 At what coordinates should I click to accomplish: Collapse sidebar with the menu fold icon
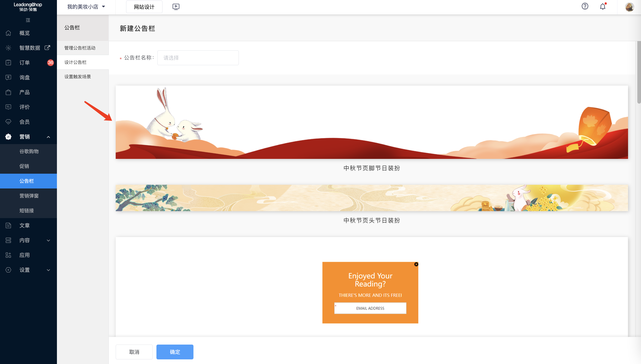tap(28, 20)
